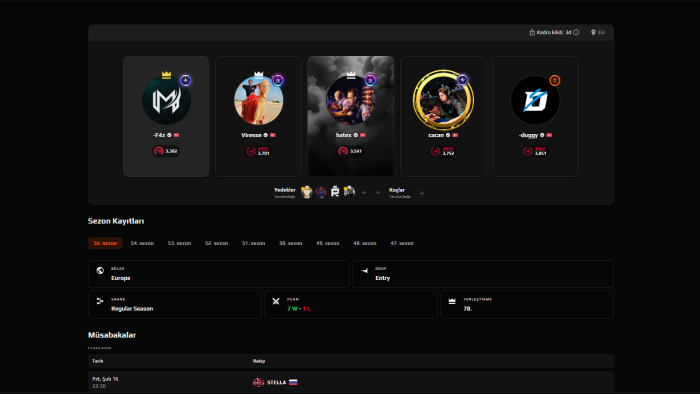Click the orange badge on -duggy's avatar
Image resolution: width=700 pixels, height=394 pixels.
pyautogui.click(x=554, y=80)
